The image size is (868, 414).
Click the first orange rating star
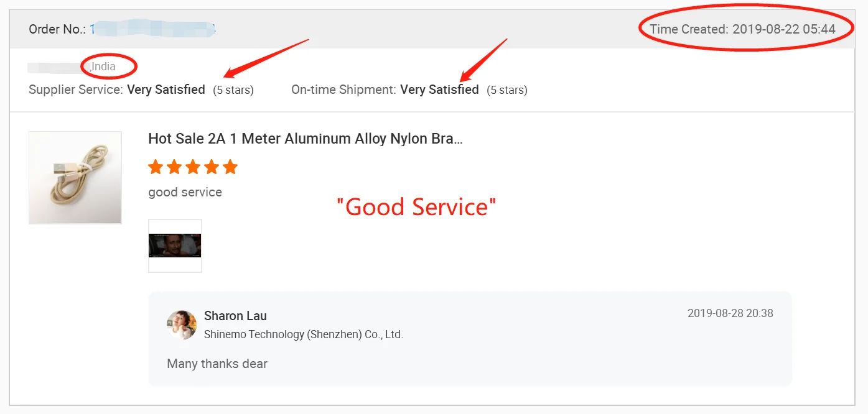click(x=156, y=167)
